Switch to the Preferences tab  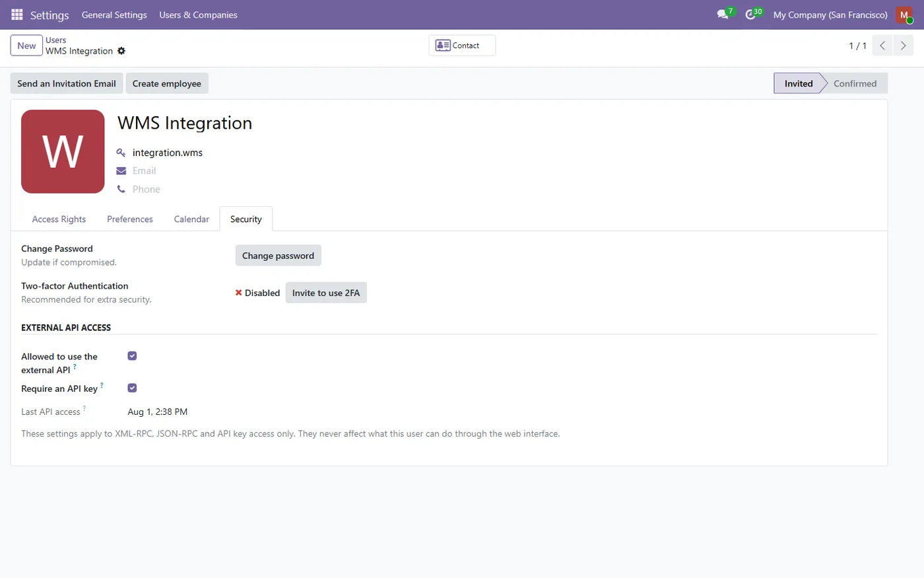click(130, 219)
